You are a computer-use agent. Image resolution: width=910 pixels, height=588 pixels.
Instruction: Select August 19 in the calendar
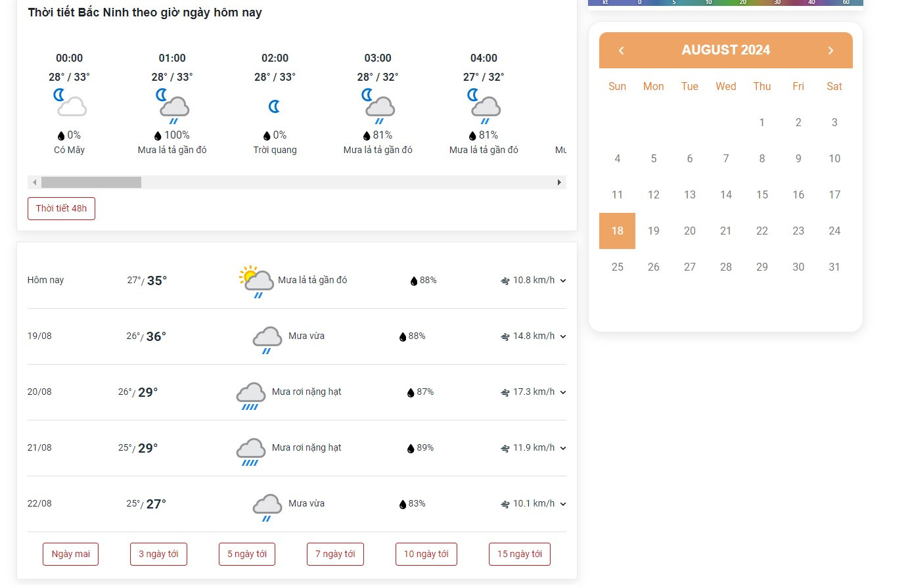(x=653, y=231)
